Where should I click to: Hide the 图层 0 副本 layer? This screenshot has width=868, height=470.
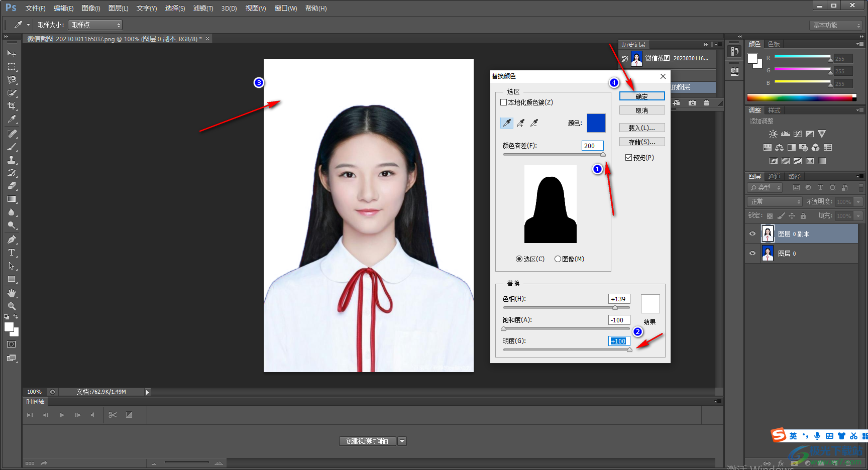[752, 234]
